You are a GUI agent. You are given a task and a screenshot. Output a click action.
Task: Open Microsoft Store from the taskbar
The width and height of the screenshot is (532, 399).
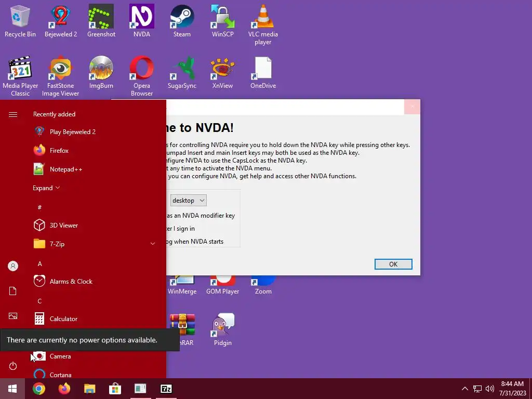click(x=115, y=389)
